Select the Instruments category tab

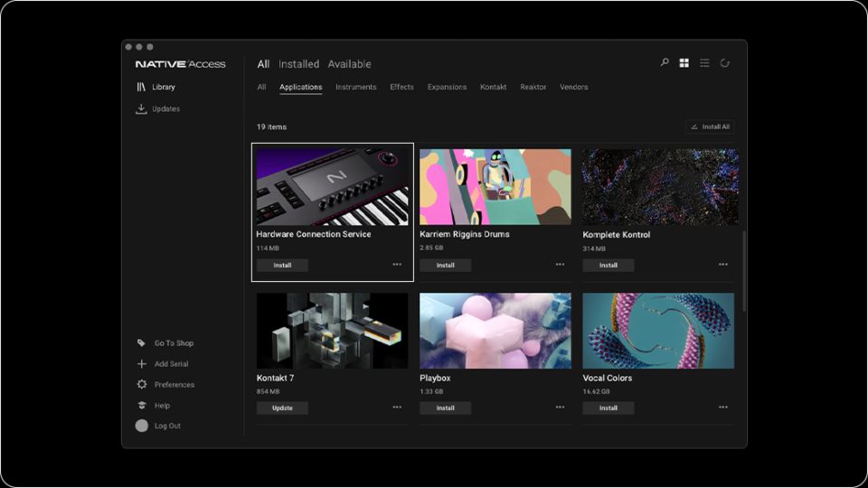coord(355,88)
